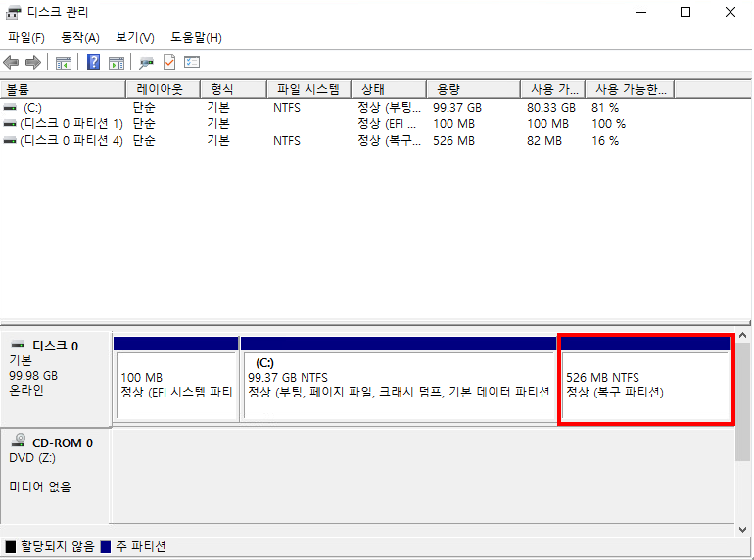Click 기본 type cell in 파티션 4 row
Screen dimensions: 754x560
(x=218, y=140)
